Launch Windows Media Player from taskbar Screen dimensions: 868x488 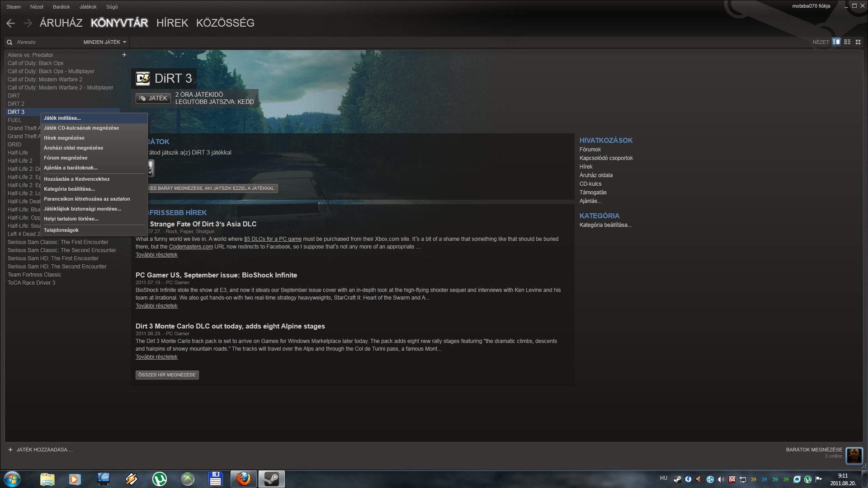point(75,479)
